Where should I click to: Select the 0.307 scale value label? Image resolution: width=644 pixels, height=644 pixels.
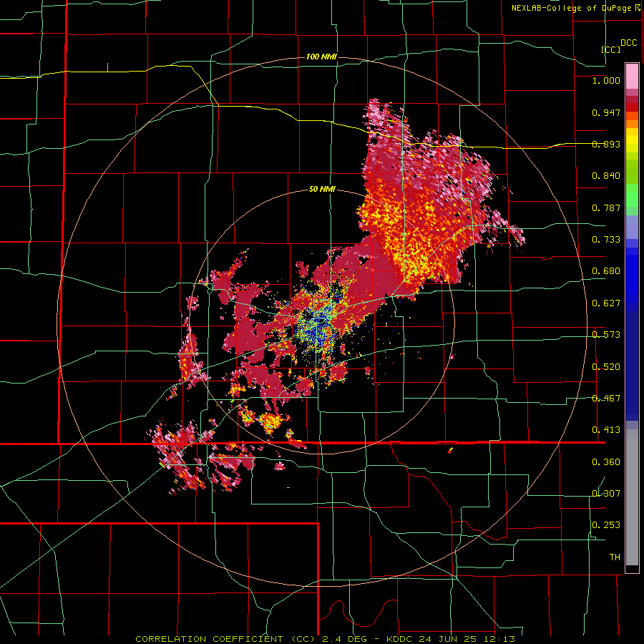coord(606,494)
